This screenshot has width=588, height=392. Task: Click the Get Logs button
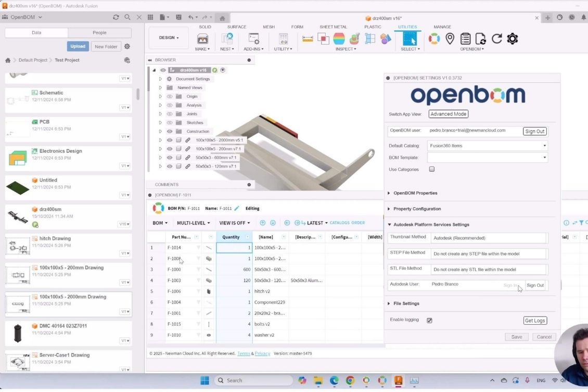tap(535, 321)
